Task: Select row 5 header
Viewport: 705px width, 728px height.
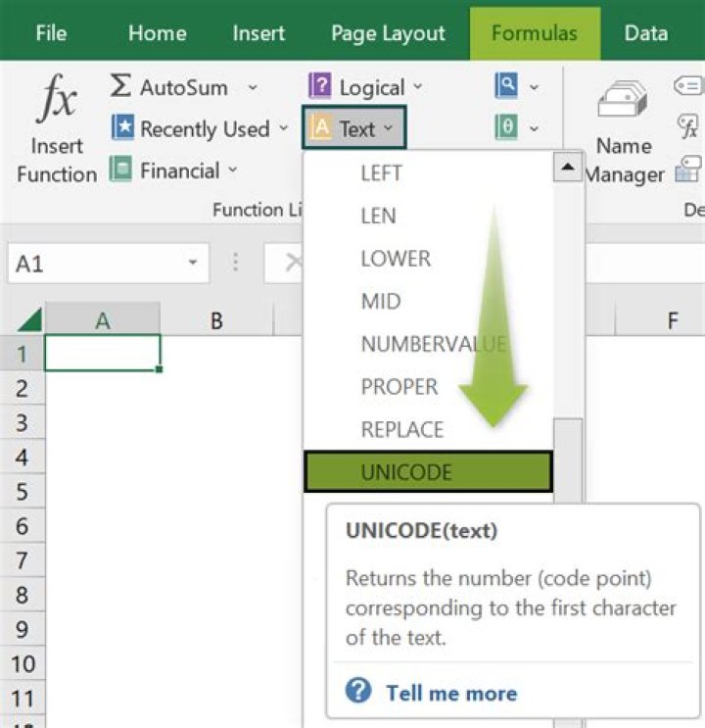Action: pyautogui.click(x=22, y=491)
